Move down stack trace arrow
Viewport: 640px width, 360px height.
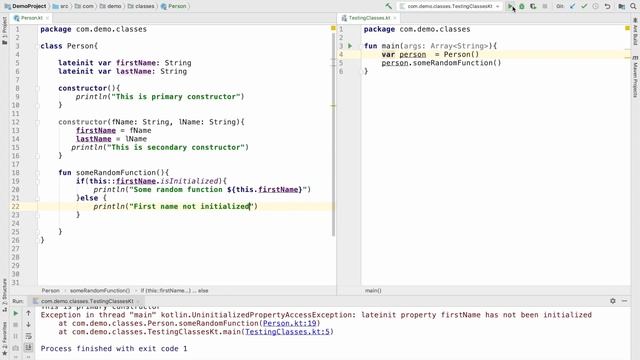tap(28, 325)
